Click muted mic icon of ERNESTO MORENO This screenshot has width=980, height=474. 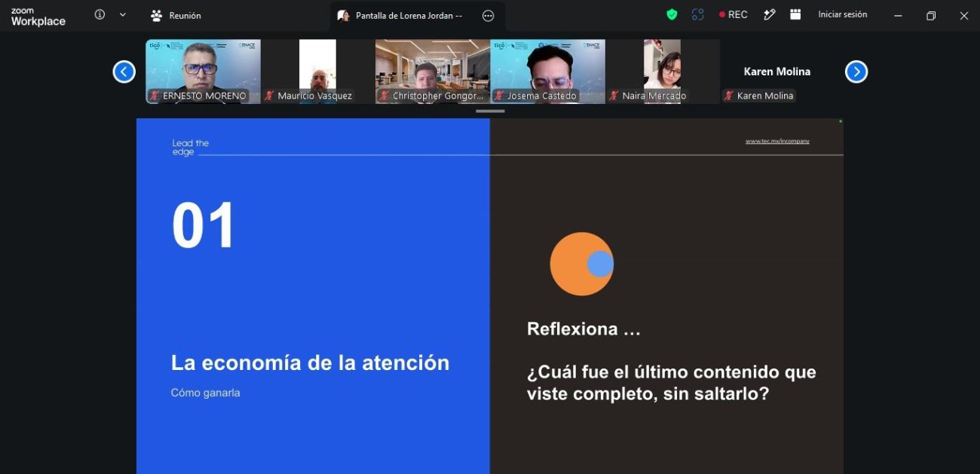[x=155, y=96]
